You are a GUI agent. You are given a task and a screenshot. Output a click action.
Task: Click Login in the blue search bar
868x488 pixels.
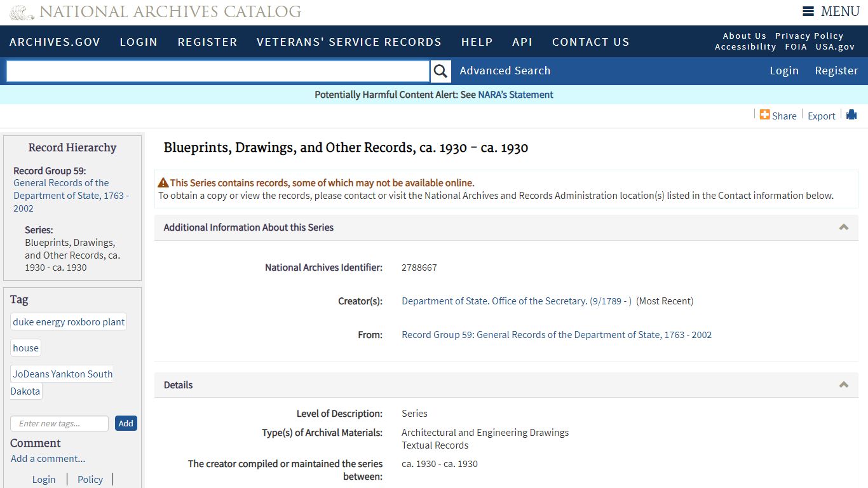pos(784,71)
